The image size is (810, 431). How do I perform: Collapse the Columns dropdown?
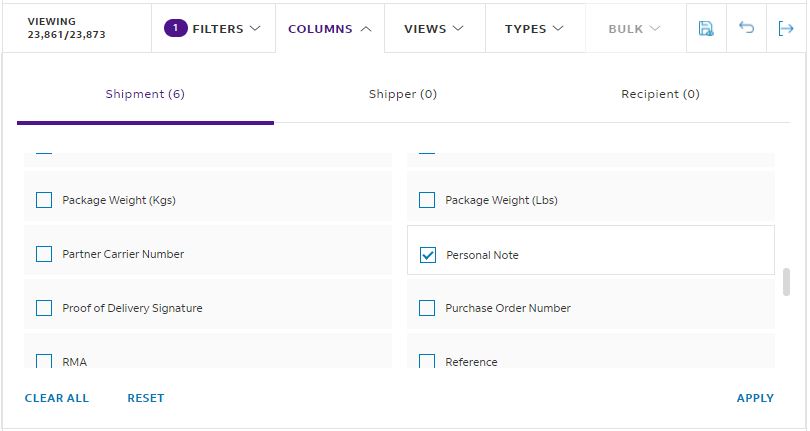[x=330, y=29]
